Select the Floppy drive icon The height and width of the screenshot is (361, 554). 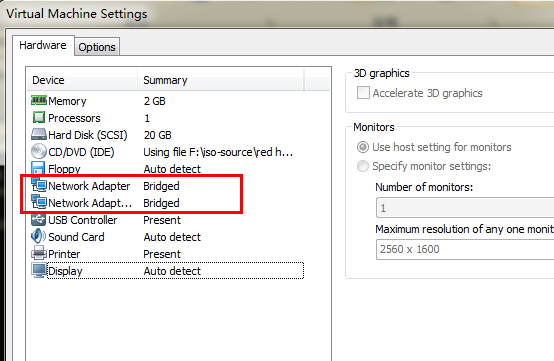[x=38, y=168]
